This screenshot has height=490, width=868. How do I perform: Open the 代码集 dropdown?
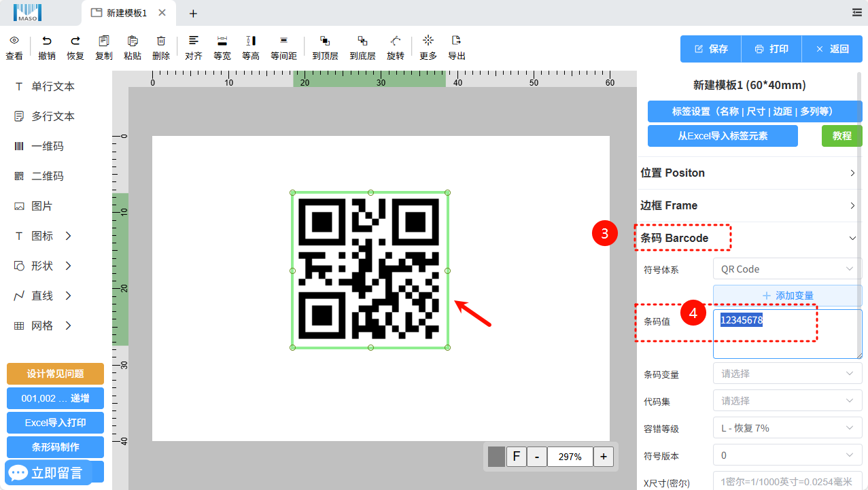[787, 401]
